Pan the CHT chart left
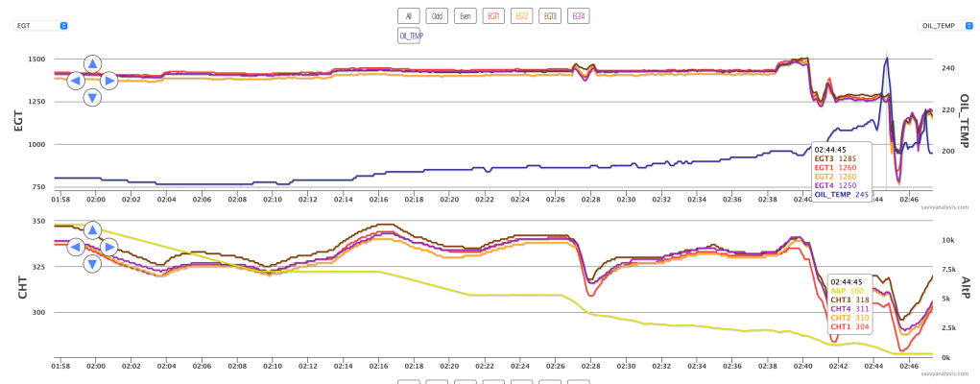Image resolution: width=980 pixels, height=384 pixels. point(75,247)
